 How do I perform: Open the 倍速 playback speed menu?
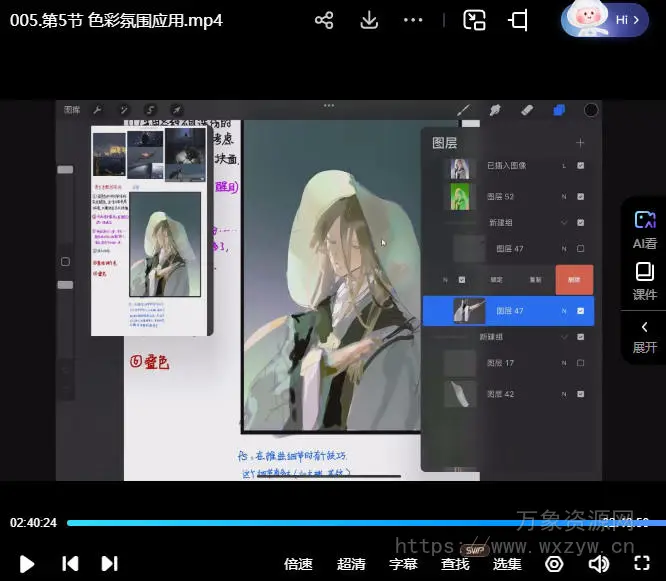click(298, 564)
